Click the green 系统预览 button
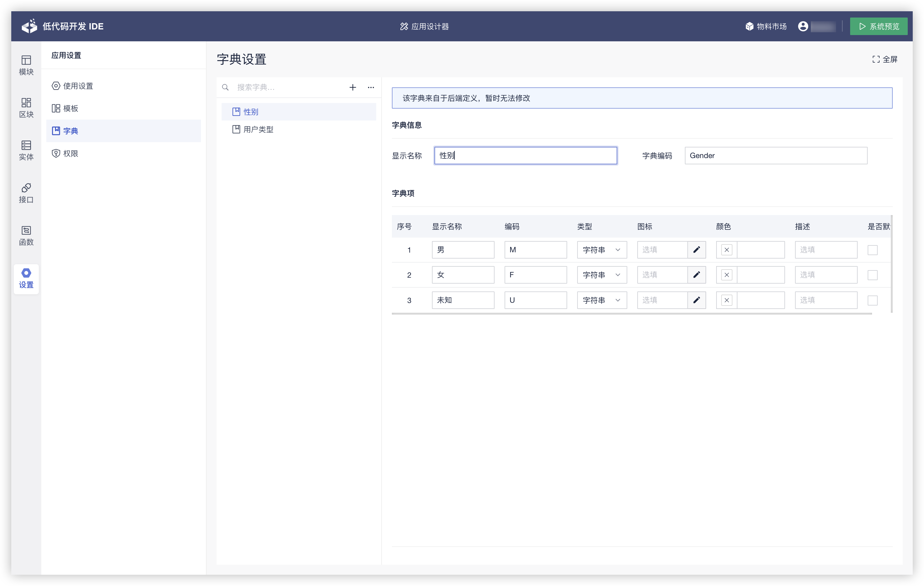The image size is (924, 586). 878,26
